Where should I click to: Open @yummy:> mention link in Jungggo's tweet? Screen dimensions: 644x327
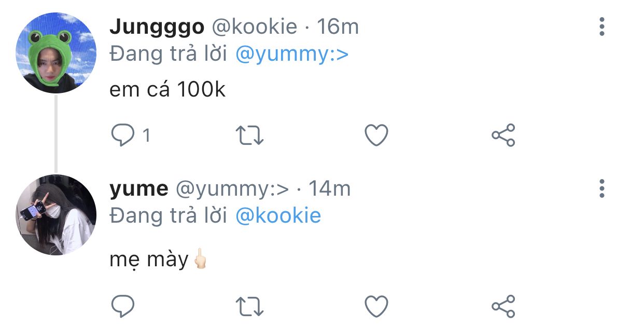[x=292, y=54]
